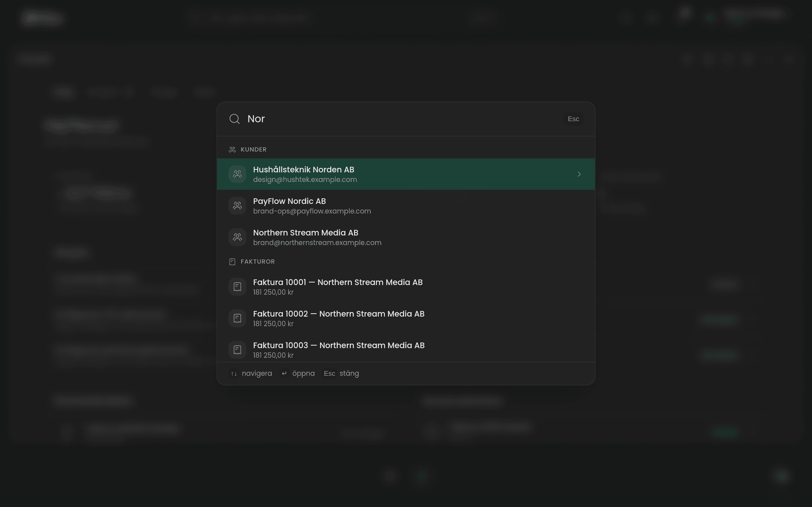The width and height of the screenshot is (812, 507).
Task: Click the öppna enter-key hint
Action: point(298,373)
